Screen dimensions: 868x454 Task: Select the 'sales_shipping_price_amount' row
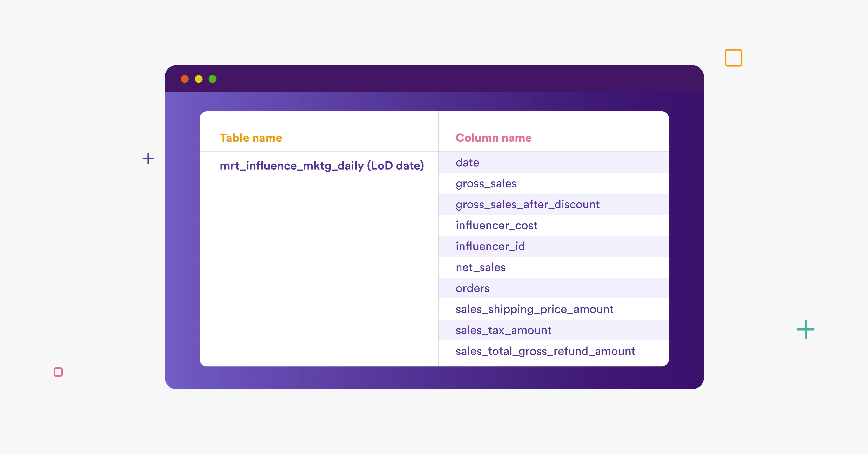pos(554,309)
